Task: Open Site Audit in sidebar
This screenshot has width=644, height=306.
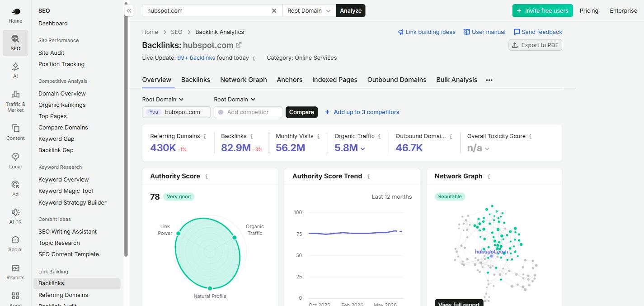Action: point(52,53)
